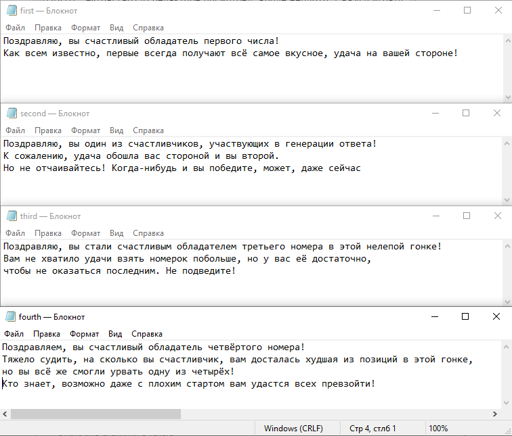Close the third Notepad window
Screen dimensions: 512x436
pos(498,216)
